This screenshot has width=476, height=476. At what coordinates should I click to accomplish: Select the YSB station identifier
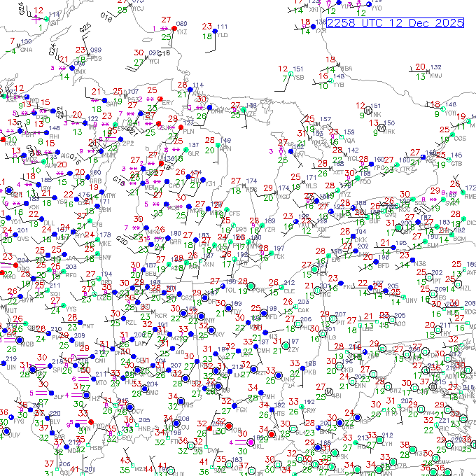298,78
